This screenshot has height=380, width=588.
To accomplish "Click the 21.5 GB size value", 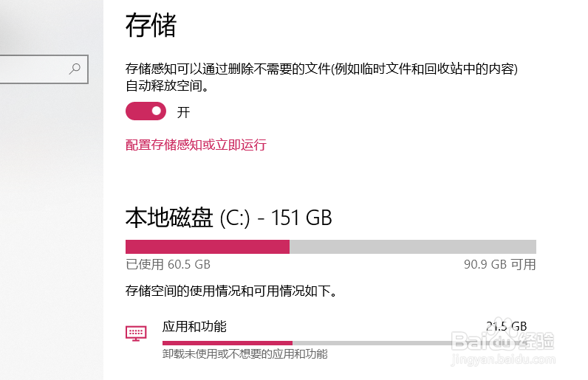I will (x=506, y=326).
